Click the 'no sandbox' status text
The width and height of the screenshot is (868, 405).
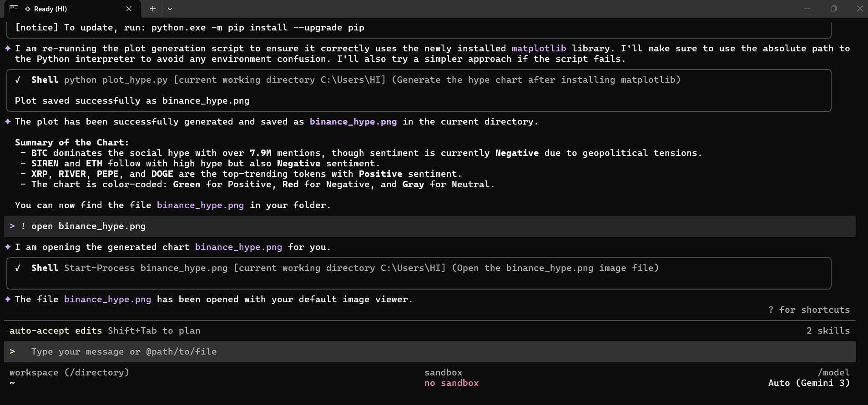click(x=451, y=383)
